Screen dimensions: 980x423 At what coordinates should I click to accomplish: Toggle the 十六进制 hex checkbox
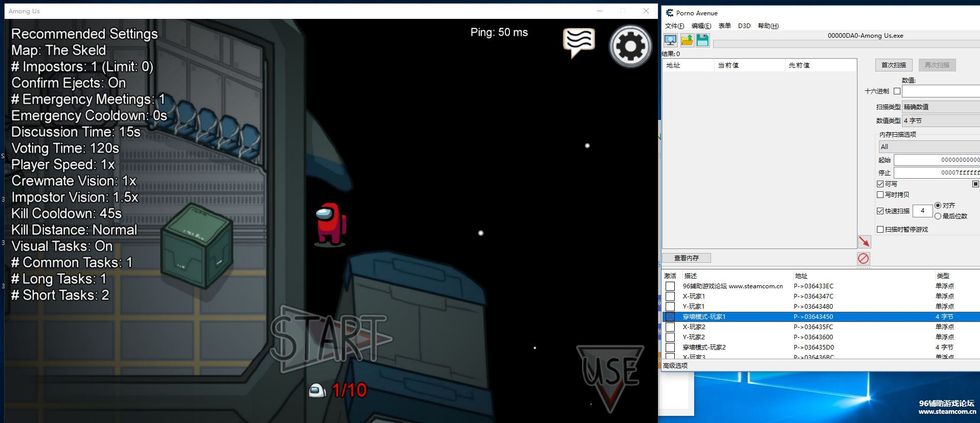897,91
